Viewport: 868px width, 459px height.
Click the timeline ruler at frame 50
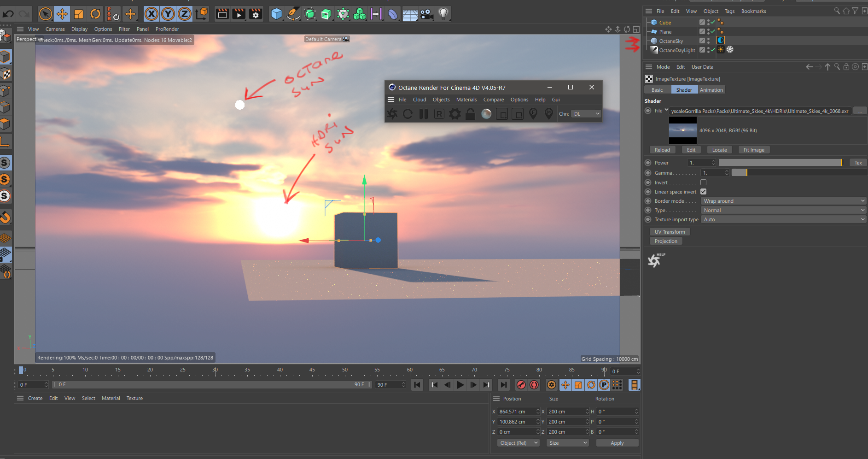point(345,370)
